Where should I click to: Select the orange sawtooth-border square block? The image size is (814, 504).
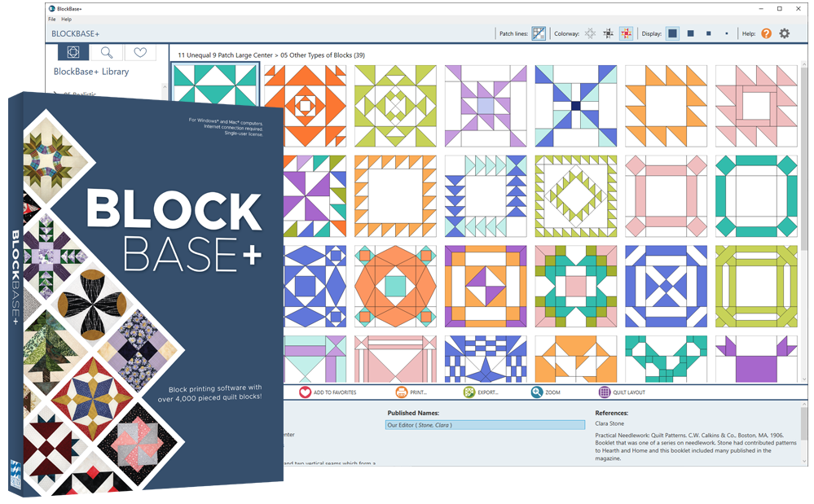[x=395, y=196]
